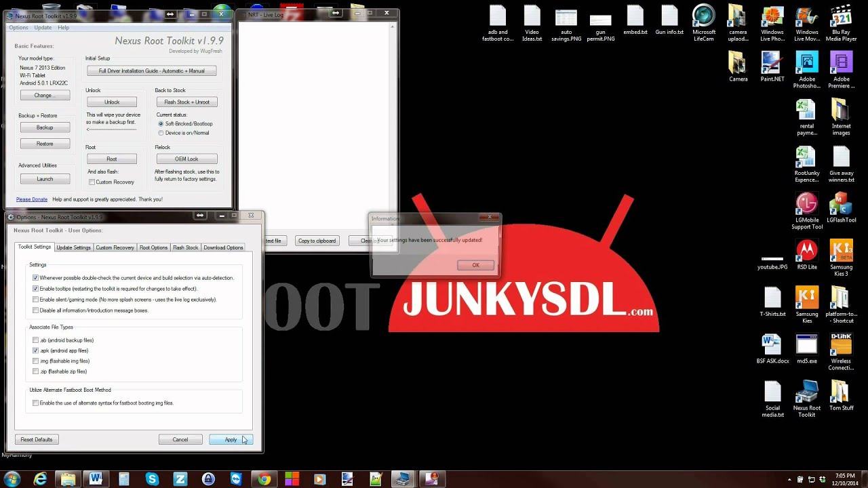Click the Change model button

point(45,96)
